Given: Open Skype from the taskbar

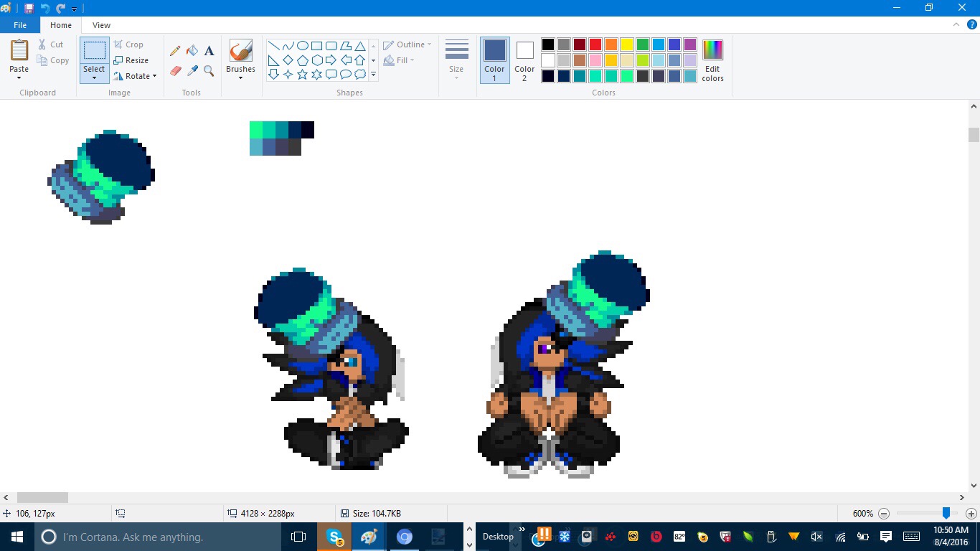Looking at the screenshot, I should coord(334,537).
